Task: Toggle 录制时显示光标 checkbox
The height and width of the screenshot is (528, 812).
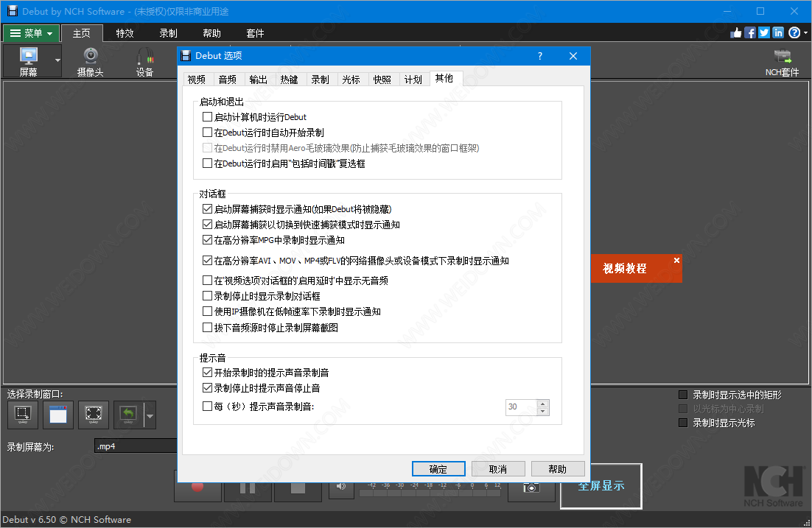Action: click(x=683, y=423)
